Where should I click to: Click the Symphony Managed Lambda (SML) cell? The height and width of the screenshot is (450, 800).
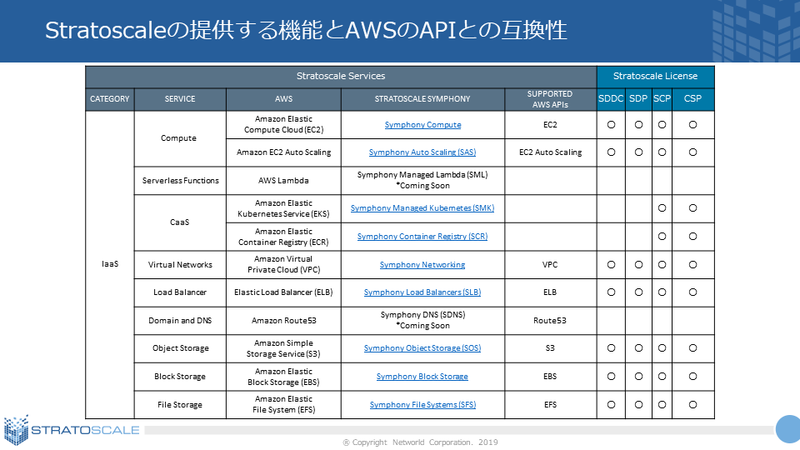(423, 180)
